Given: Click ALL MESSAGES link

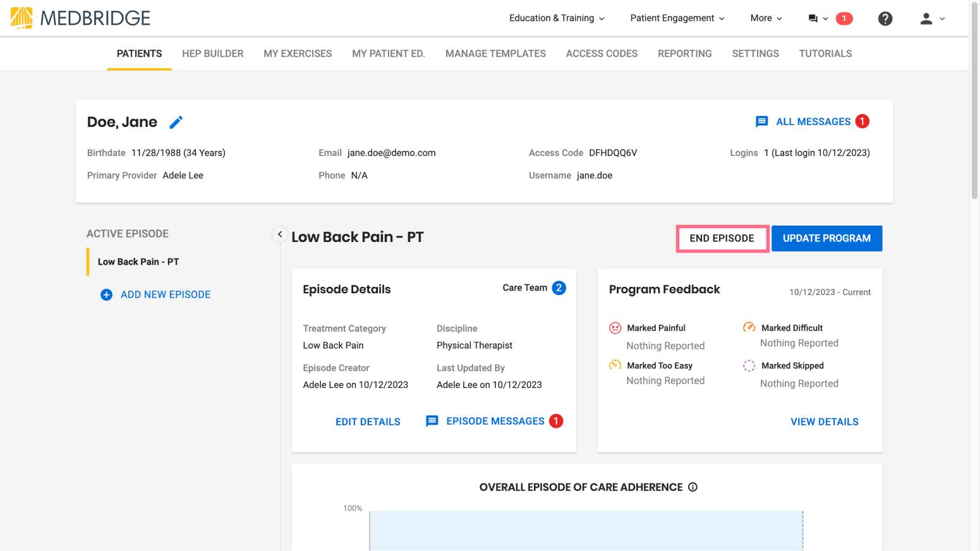Looking at the screenshot, I should click(813, 121).
